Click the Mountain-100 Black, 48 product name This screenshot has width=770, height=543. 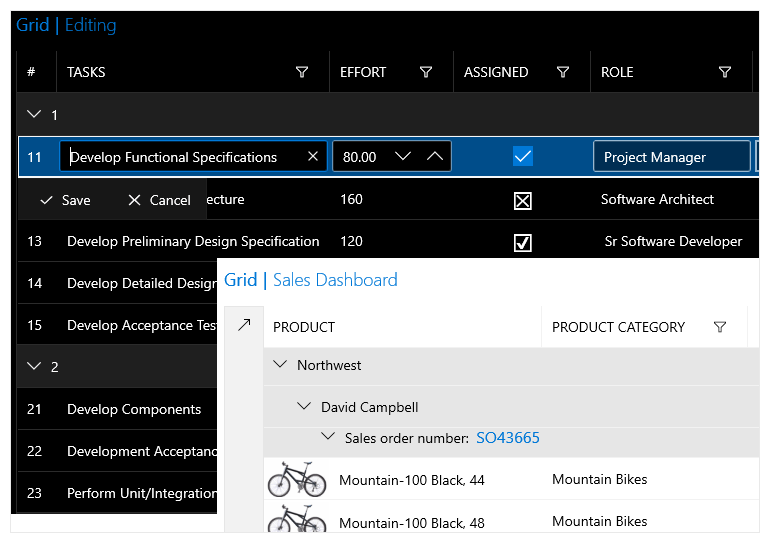click(412, 523)
